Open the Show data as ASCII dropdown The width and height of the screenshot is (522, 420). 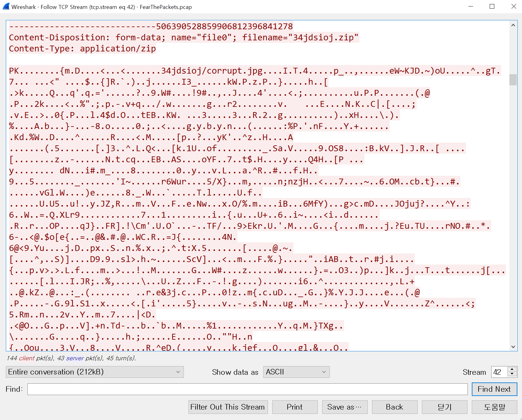(x=296, y=372)
